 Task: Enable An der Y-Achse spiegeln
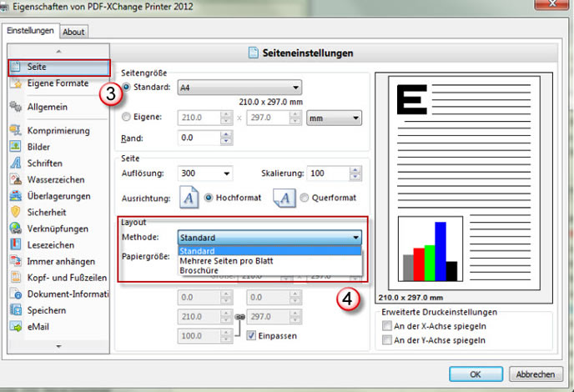click(x=386, y=340)
